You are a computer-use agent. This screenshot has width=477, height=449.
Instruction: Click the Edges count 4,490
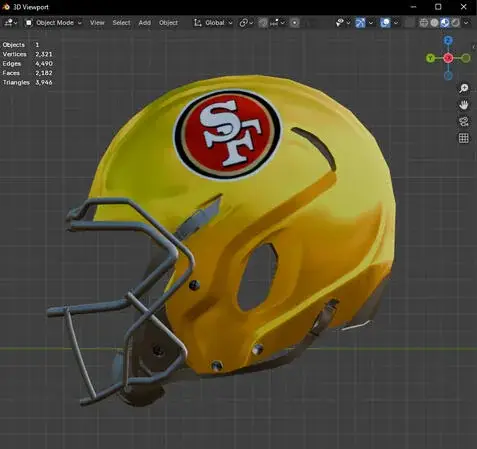[44, 63]
